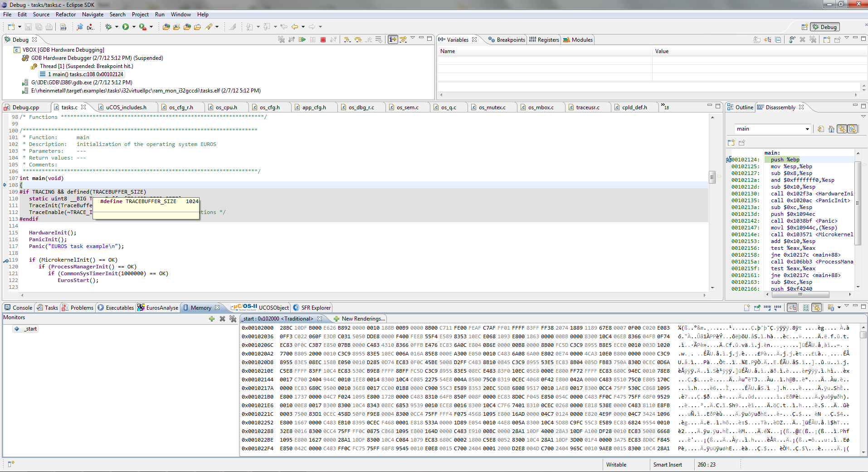The height and width of the screenshot is (472, 868).
Task: Select the Debug perspective button
Action: (825, 27)
